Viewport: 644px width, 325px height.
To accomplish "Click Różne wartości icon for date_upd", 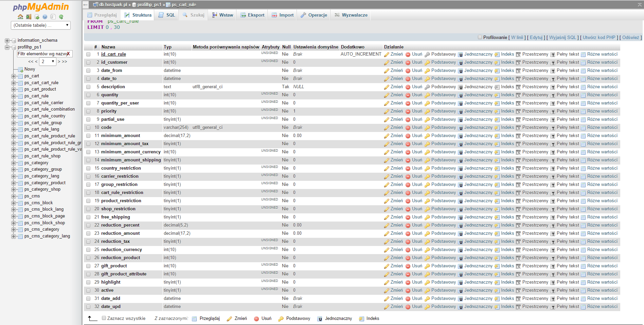I will pos(583,307).
